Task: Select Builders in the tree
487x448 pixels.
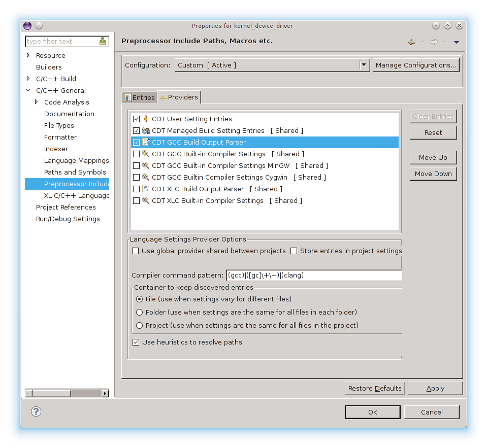Action: [x=49, y=67]
